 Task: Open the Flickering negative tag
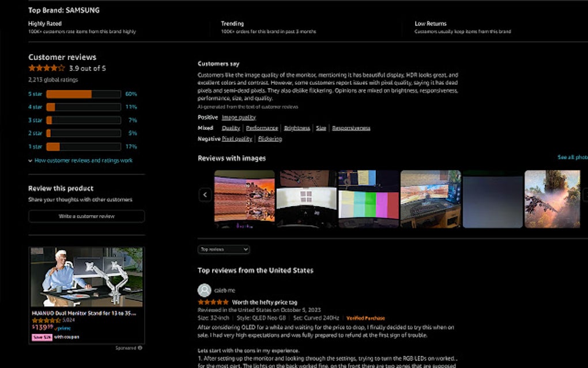click(270, 139)
